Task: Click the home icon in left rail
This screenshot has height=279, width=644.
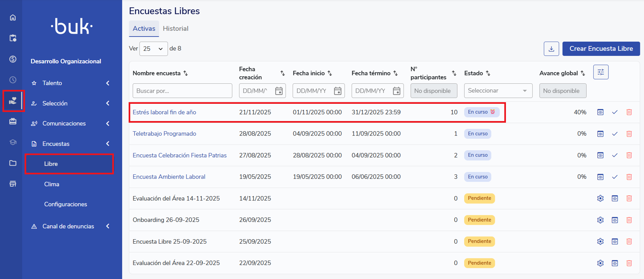Action: 13,18
